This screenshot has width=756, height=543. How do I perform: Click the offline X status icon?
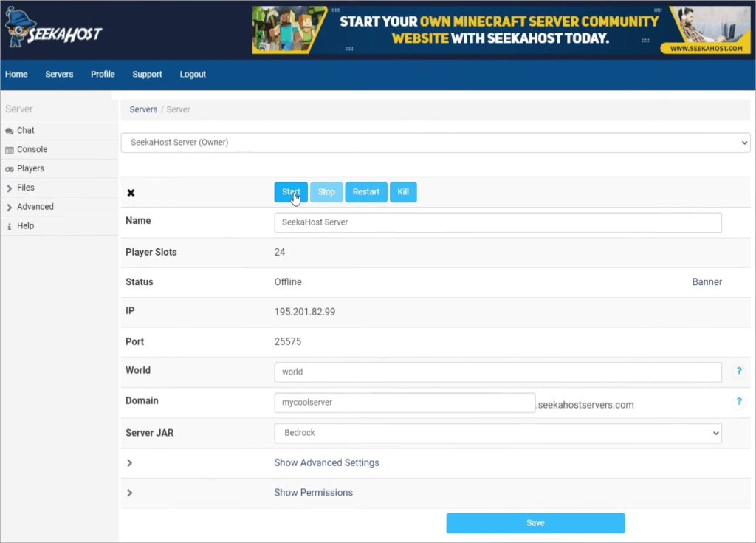pyautogui.click(x=131, y=193)
